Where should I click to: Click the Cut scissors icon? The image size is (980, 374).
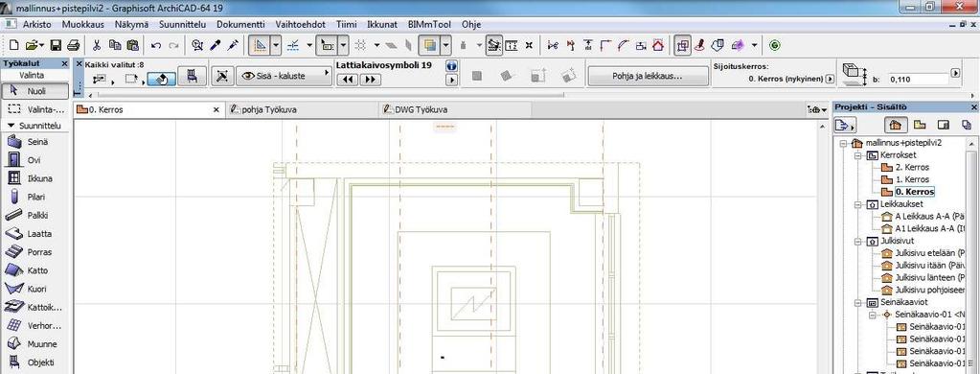tap(97, 45)
